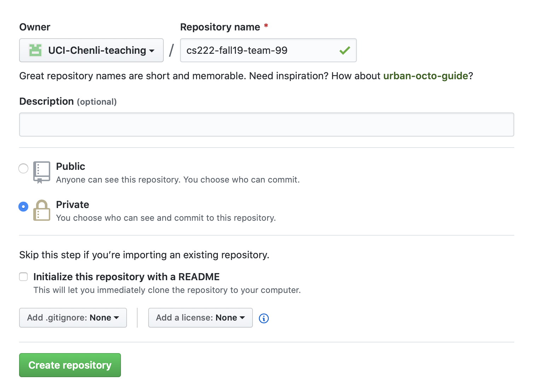The image size is (539, 392).
Task: Click the green checkmark validating the repository name
Action: pyautogui.click(x=344, y=50)
